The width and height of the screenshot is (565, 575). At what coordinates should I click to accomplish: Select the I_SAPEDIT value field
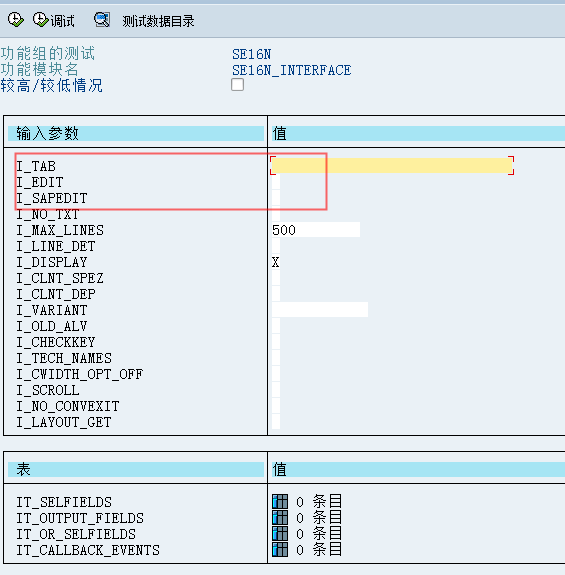(276, 198)
